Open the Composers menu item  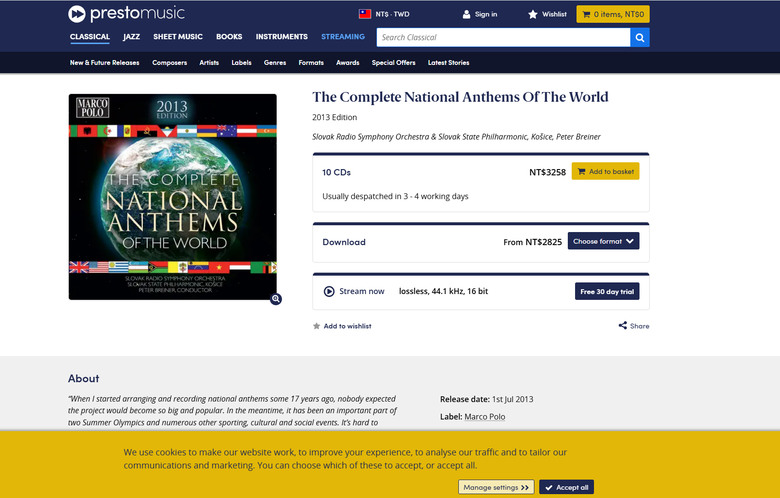click(170, 63)
